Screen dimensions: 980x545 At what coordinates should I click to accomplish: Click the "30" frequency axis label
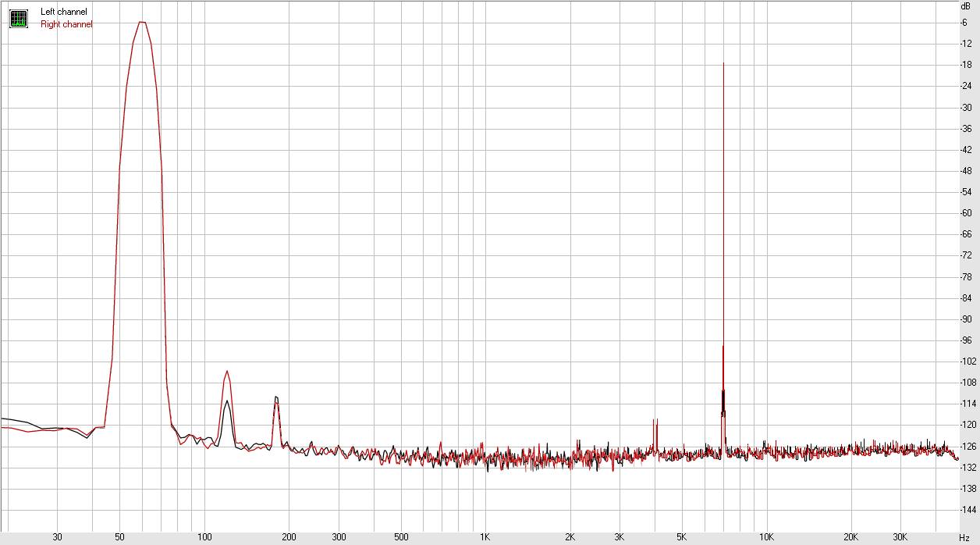click(x=57, y=537)
